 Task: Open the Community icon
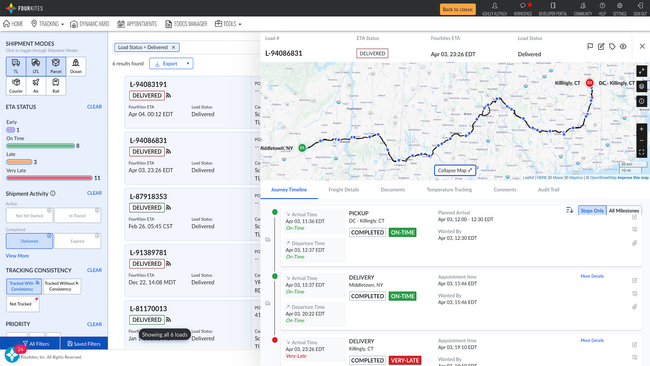(x=582, y=8)
